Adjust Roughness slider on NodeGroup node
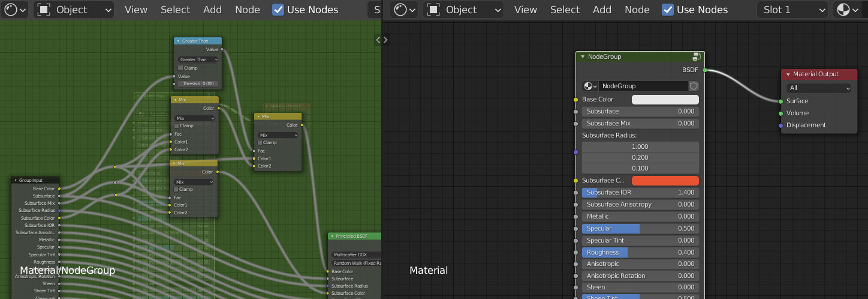 click(x=640, y=252)
